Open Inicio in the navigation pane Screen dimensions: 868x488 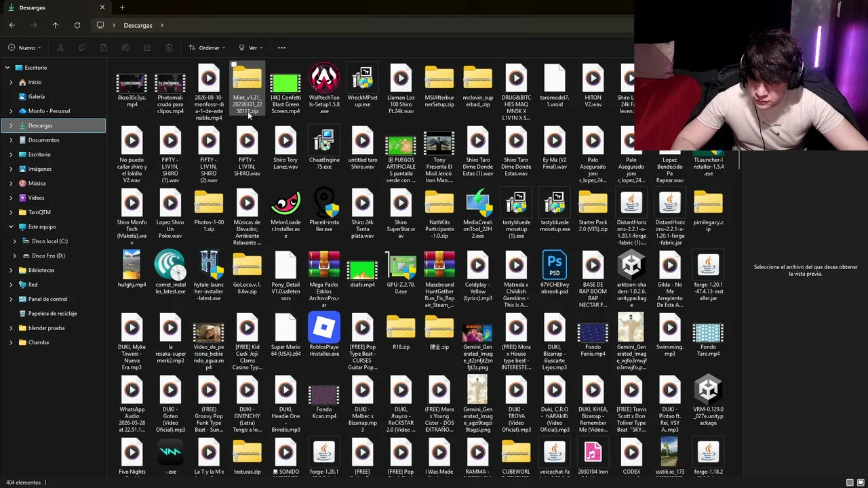pyautogui.click(x=35, y=82)
